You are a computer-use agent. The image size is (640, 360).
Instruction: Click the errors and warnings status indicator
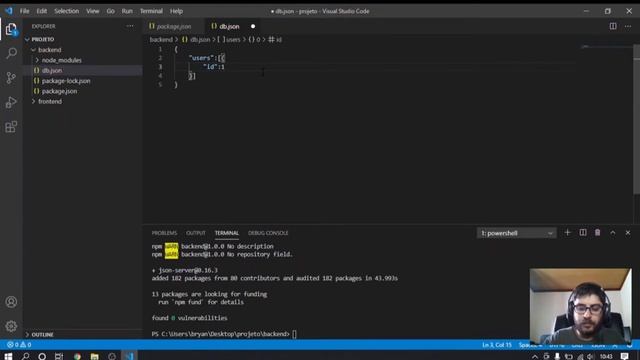[19, 345]
